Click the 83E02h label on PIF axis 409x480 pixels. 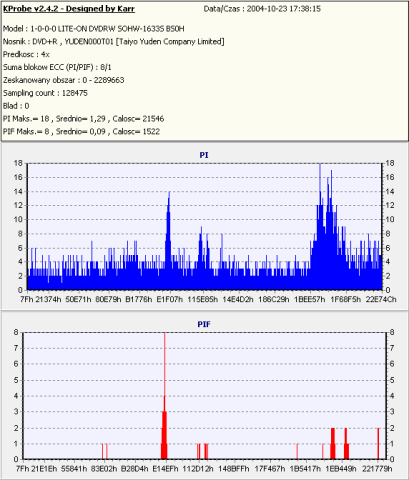[104, 469]
